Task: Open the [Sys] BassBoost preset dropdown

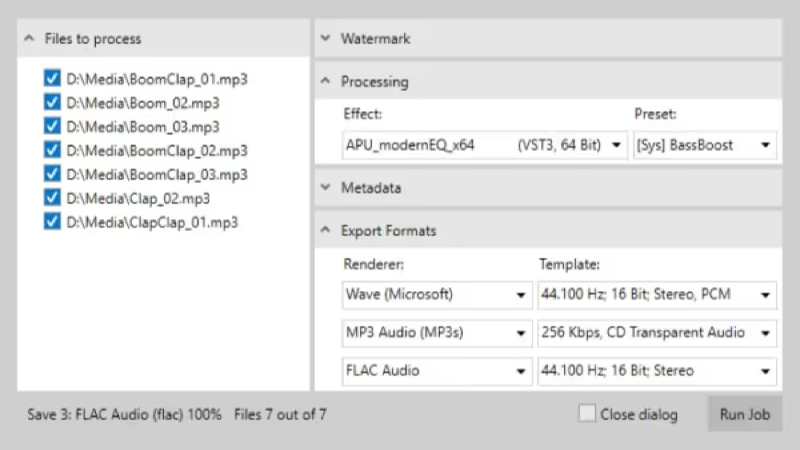Action: (x=705, y=145)
